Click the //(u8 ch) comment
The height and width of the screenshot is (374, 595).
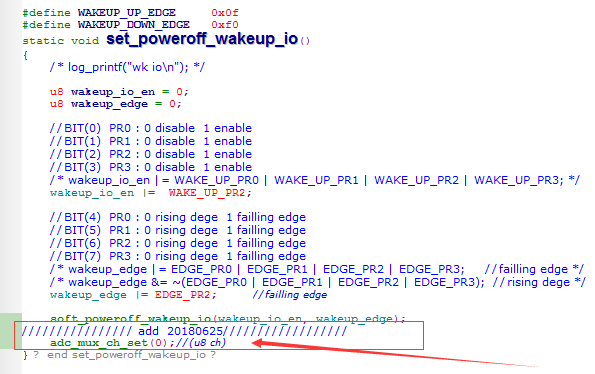point(201,343)
